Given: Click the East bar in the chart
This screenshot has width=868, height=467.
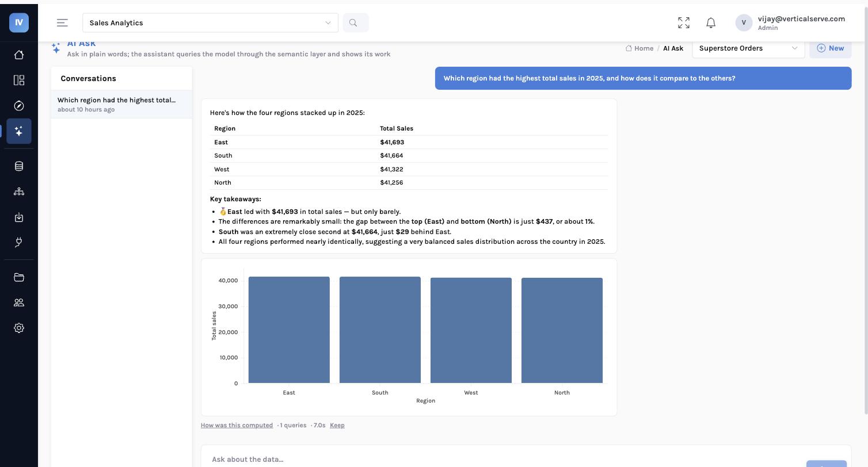Looking at the screenshot, I should [289, 330].
